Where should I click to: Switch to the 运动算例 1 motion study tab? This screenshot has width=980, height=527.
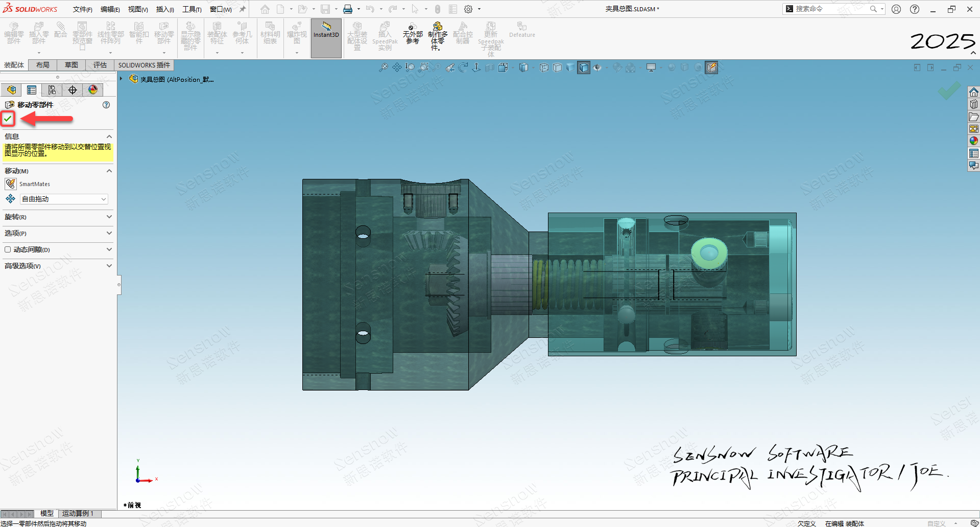click(x=78, y=513)
